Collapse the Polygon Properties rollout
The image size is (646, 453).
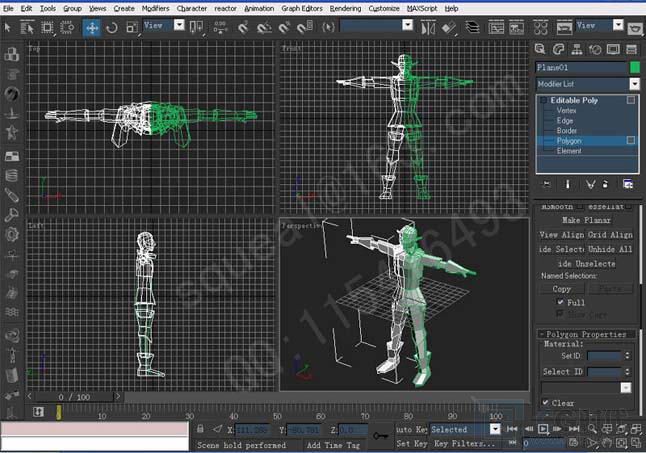(586, 334)
